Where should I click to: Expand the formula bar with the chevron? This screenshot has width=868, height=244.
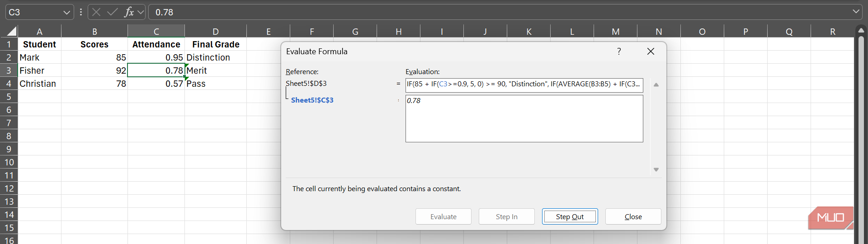point(856,12)
